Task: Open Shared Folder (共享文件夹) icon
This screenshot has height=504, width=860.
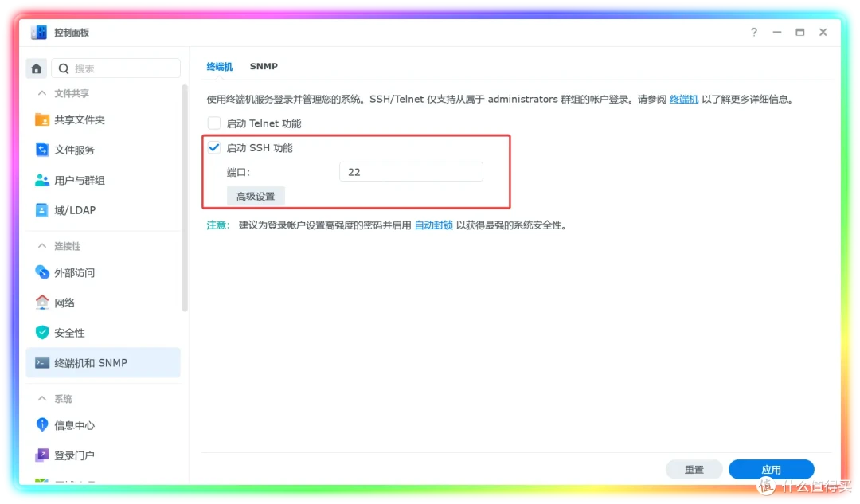Action: coord(41,119)
